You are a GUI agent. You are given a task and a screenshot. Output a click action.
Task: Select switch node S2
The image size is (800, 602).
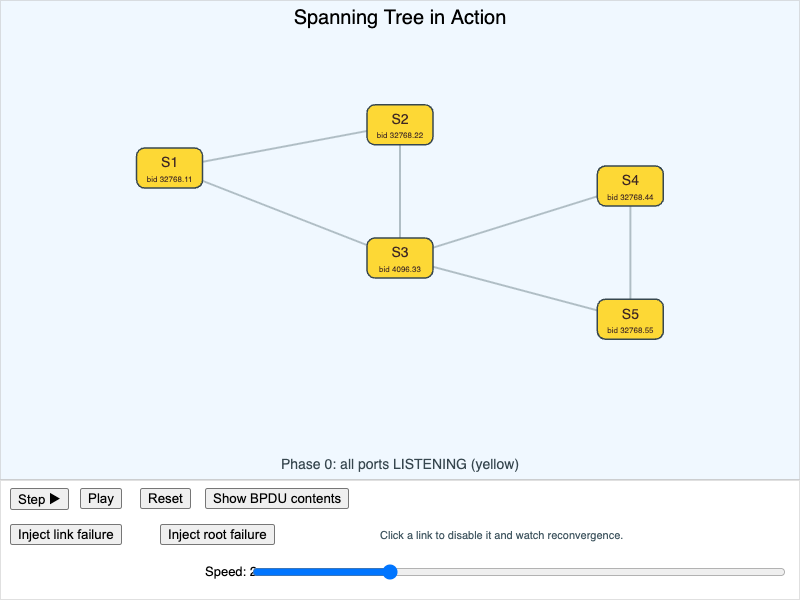[x=400, y=125]
